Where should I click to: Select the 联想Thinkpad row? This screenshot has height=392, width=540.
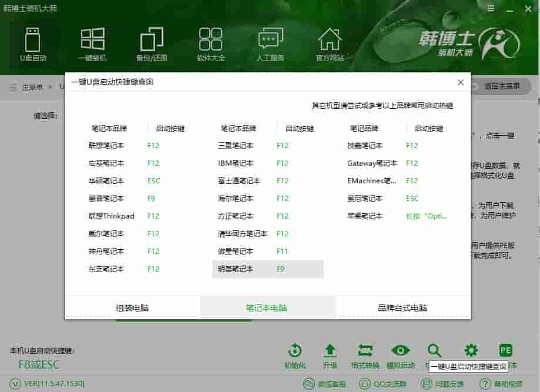(x=137, y=216)
